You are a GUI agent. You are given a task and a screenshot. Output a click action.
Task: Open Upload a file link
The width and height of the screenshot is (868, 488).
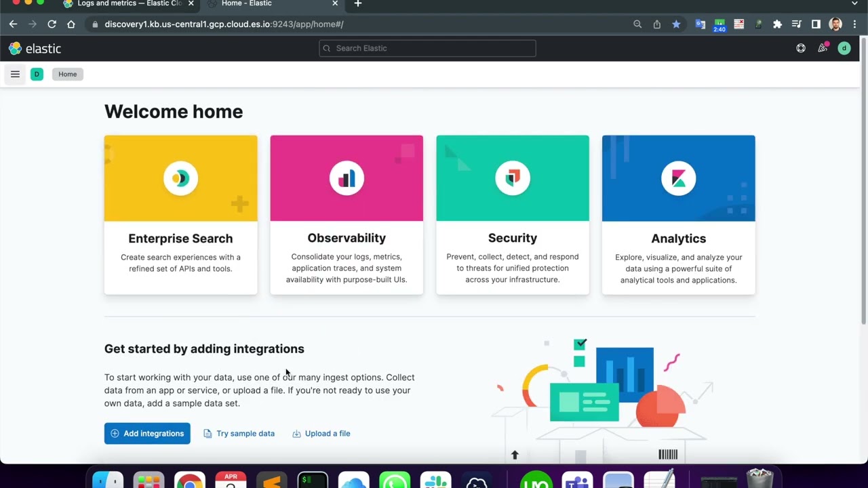pyautogui.click(x=321, y=433)
